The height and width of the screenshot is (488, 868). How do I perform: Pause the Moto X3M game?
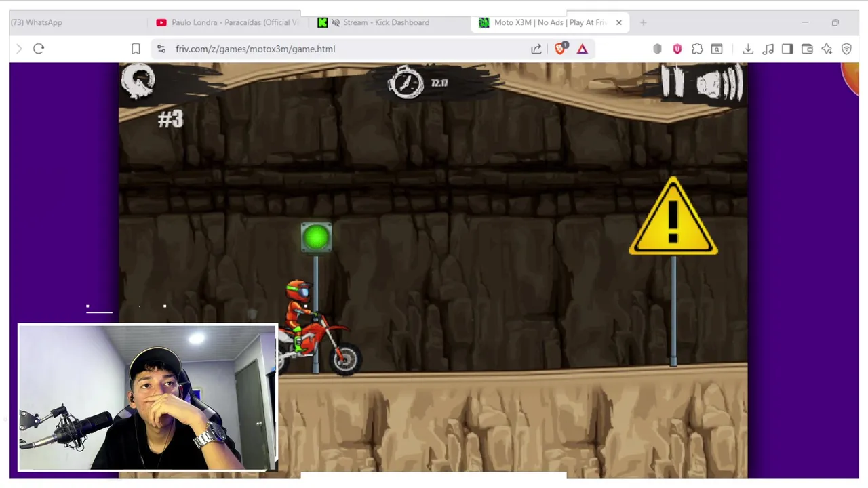pyautogui.click(x=673, y=82)
